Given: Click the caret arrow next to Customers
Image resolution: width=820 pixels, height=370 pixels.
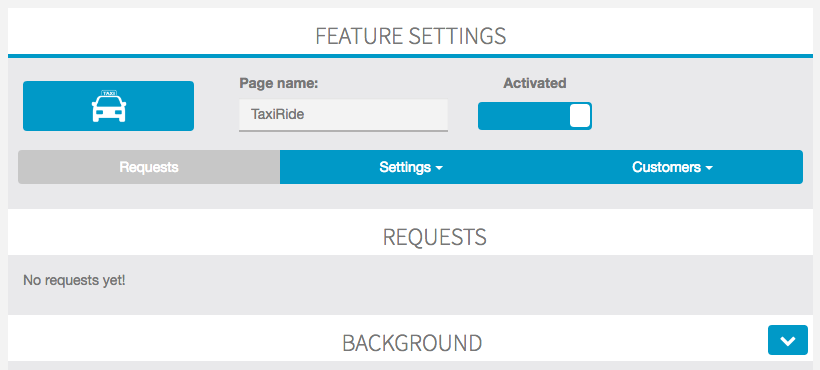Looking at the screenshot, I should [709, 168].
